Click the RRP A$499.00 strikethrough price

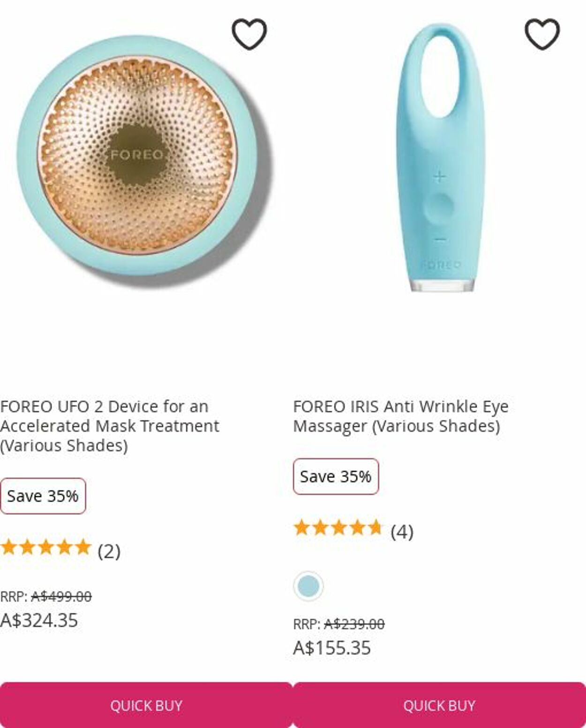pos(46,596)
